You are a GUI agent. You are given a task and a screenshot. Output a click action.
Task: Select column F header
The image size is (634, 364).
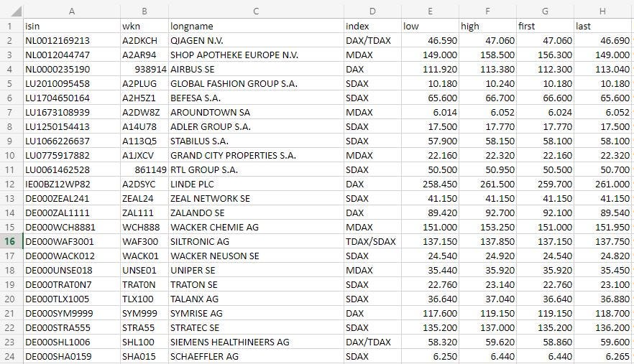487,11
